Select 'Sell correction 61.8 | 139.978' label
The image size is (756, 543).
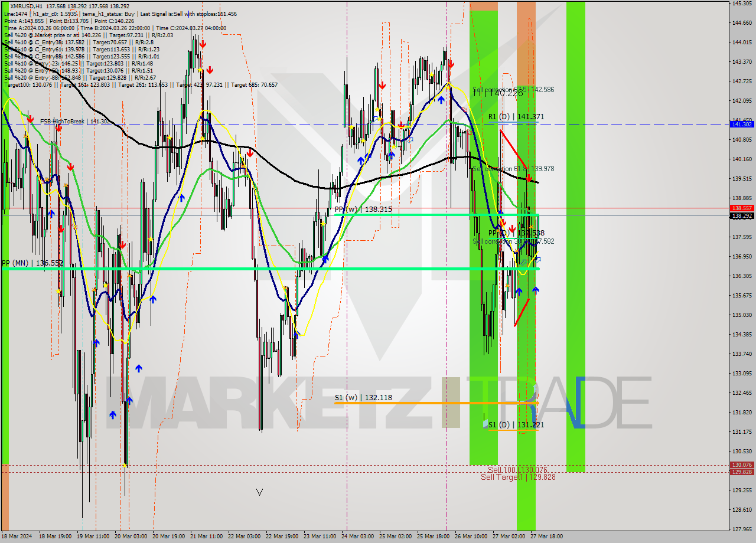click(513, 169)
